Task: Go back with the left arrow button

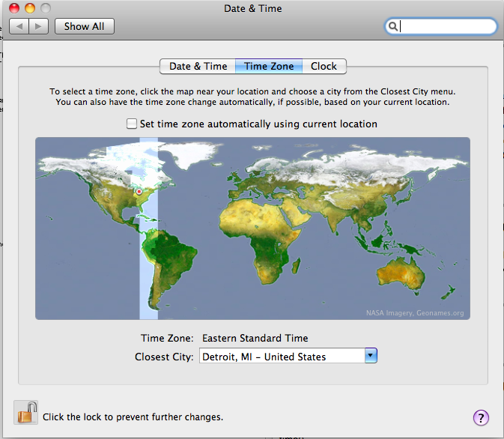Action: [19, 26]
